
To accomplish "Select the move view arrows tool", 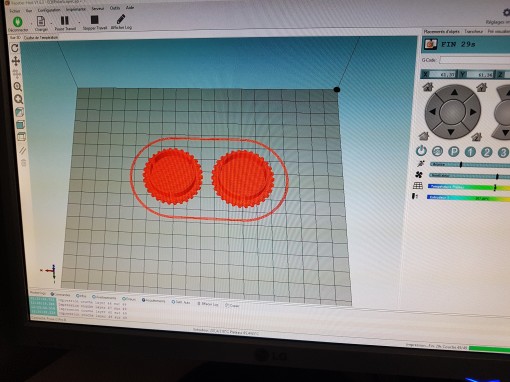I will [15, 61].
